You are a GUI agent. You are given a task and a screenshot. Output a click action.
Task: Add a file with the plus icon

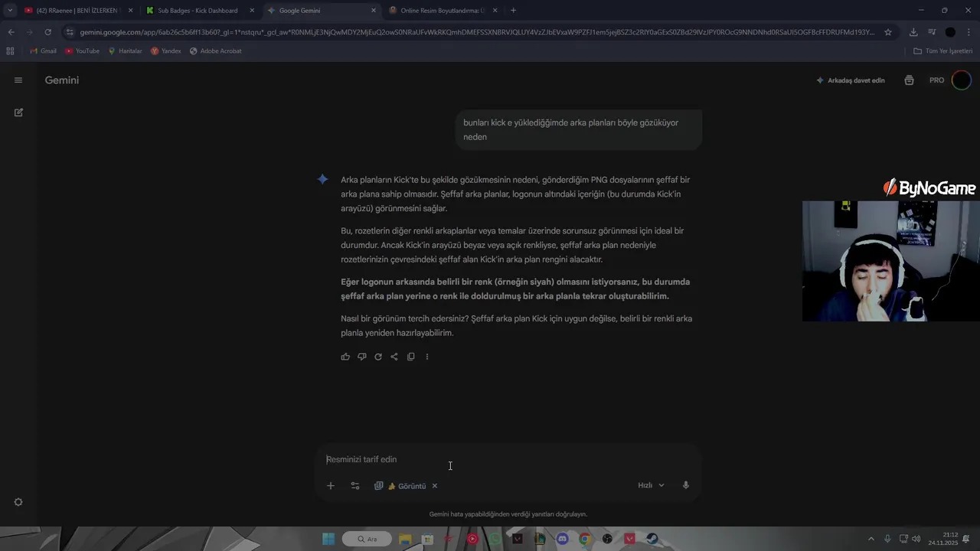click(x=331, y=486)
